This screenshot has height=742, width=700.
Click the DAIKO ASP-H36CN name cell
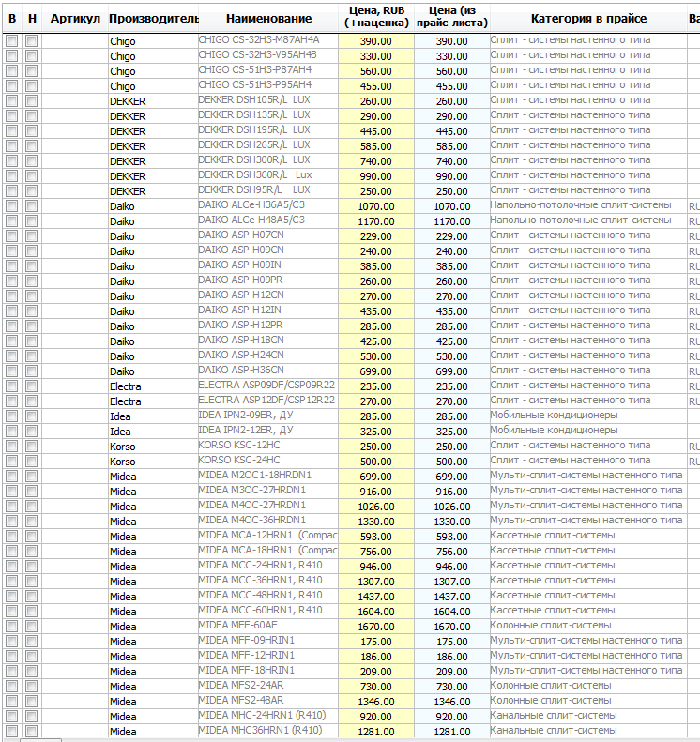click(268, 371)
